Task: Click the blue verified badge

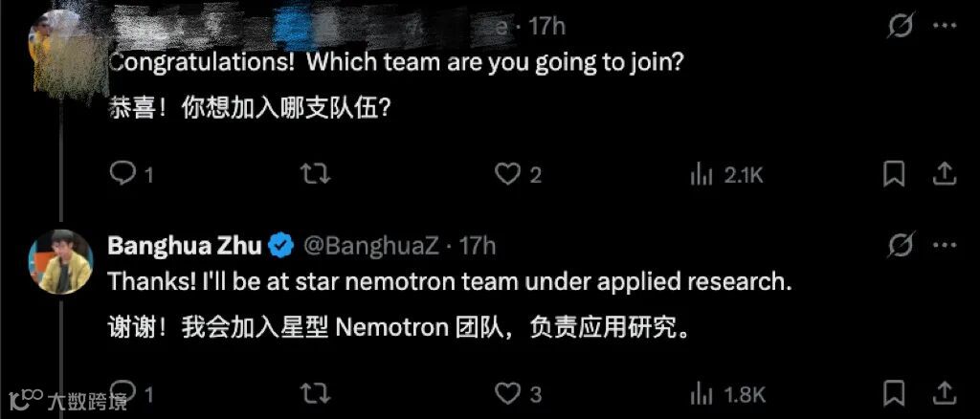Action: tap(280, 246)
